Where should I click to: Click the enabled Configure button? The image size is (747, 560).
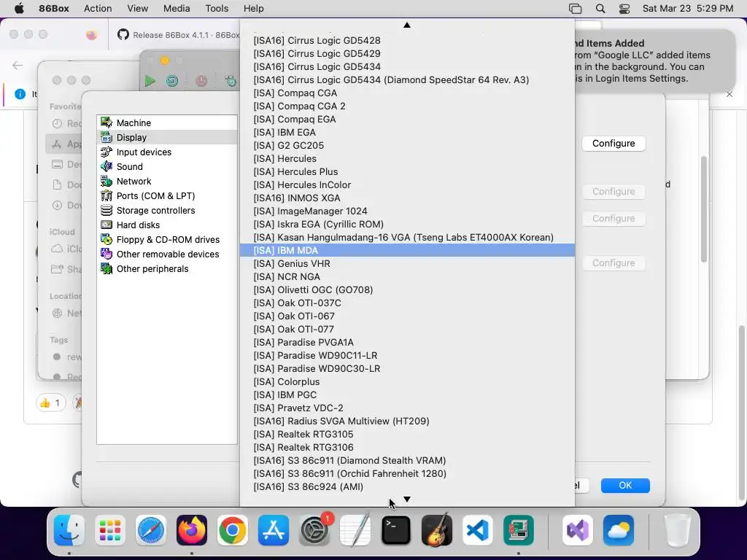(x=614, y=144)
